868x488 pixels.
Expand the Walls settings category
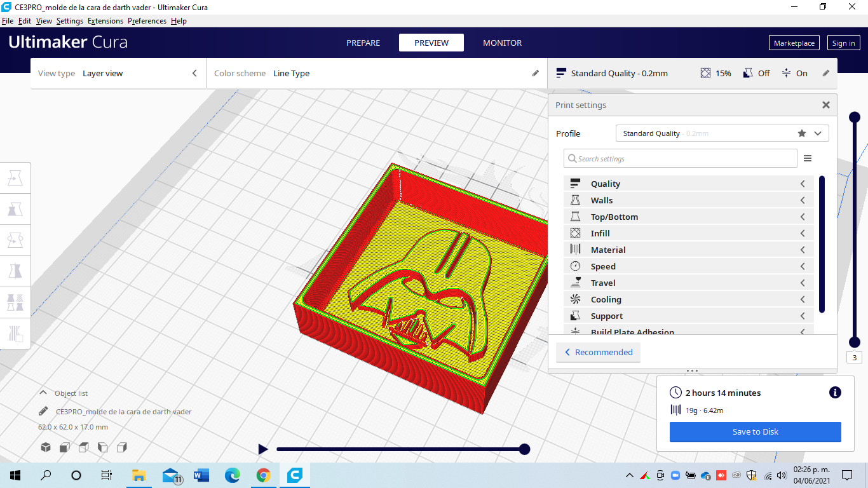click(x=689, y=200)
